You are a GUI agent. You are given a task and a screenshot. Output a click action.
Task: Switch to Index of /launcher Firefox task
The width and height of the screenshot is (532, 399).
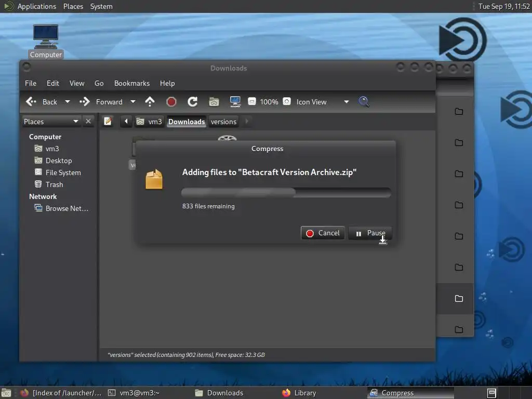61,393
